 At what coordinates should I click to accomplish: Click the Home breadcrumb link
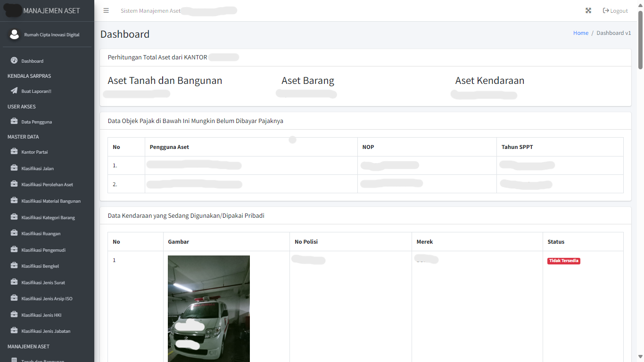click(x=580, y=33)
